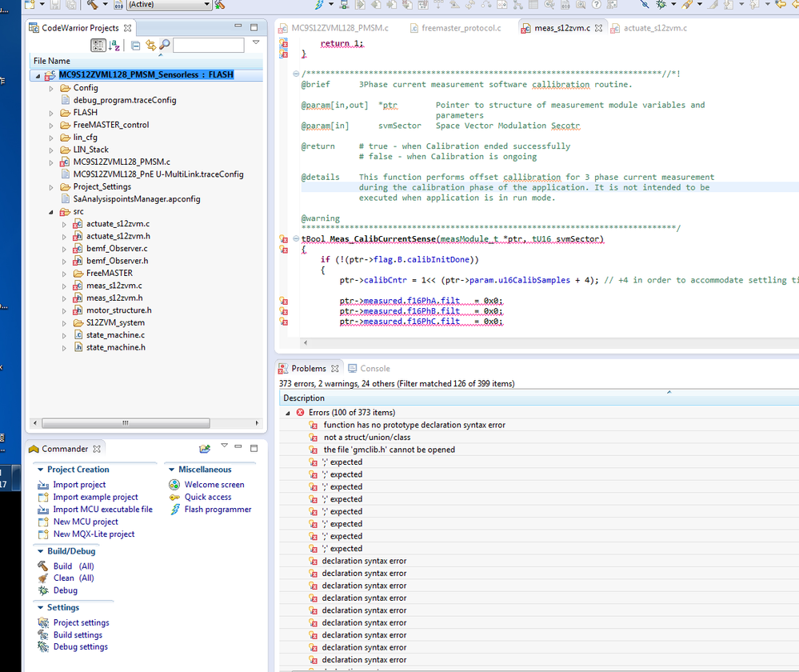Collapse the comment block fold marker in editor

(x=295, y=74)
